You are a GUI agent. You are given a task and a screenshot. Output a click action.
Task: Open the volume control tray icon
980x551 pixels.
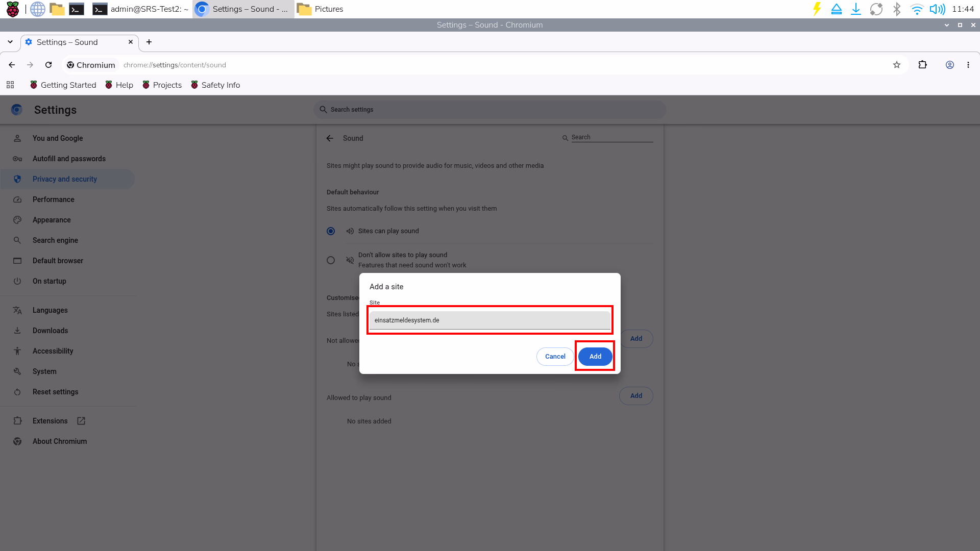(937, 9)
